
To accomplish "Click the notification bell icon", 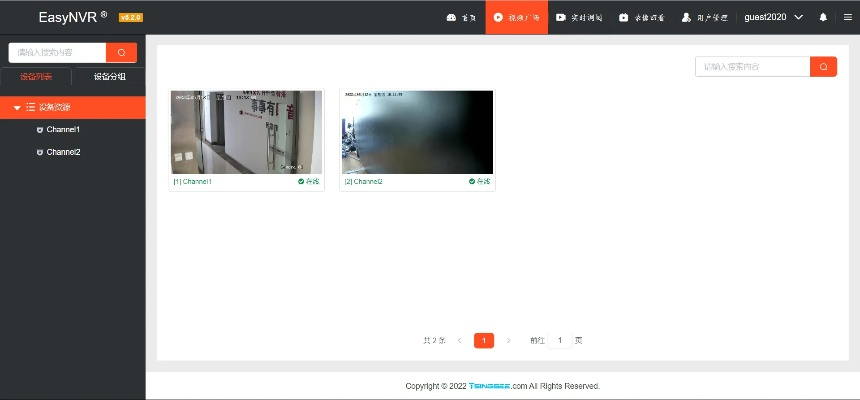I will coord(823,17).
